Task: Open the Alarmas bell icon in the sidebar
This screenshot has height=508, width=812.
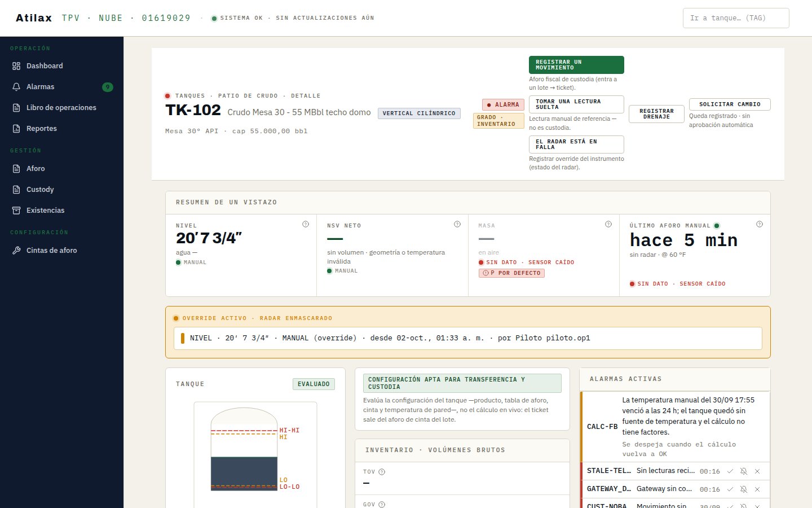Action: click(x=16, y=87)
